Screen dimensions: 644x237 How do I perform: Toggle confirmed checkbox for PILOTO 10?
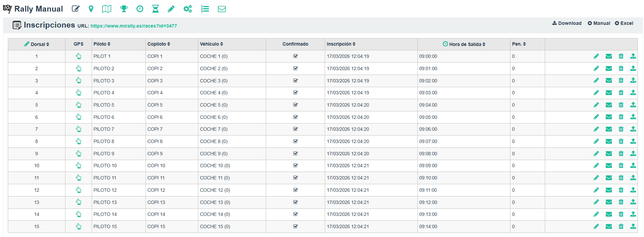pyautogui.click(x=295, y=165)
